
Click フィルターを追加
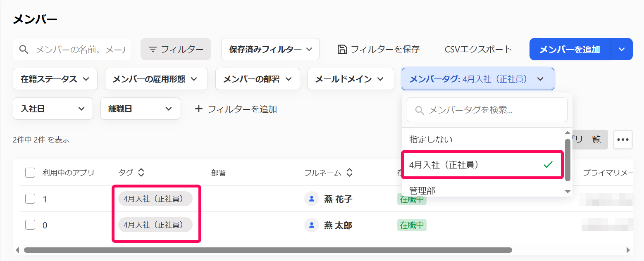(x=236, y=109)
